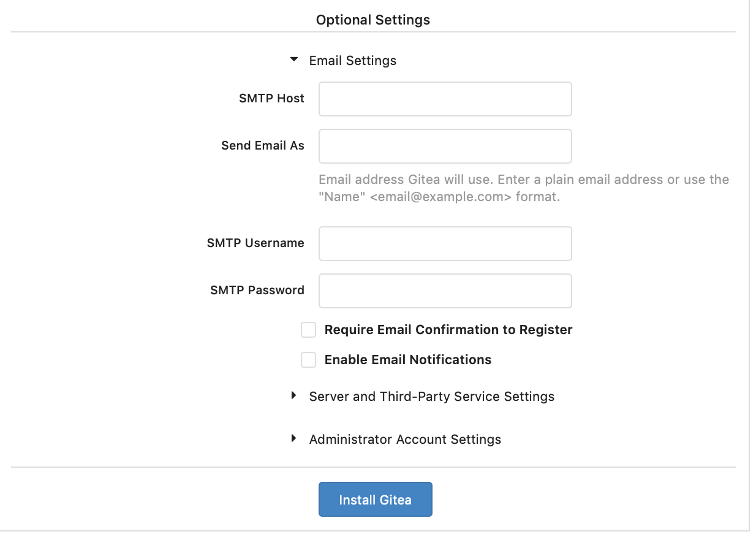Screen dimensions: 756x537
Task: Click the SMTP Password field label
Action: coord(257,291)
